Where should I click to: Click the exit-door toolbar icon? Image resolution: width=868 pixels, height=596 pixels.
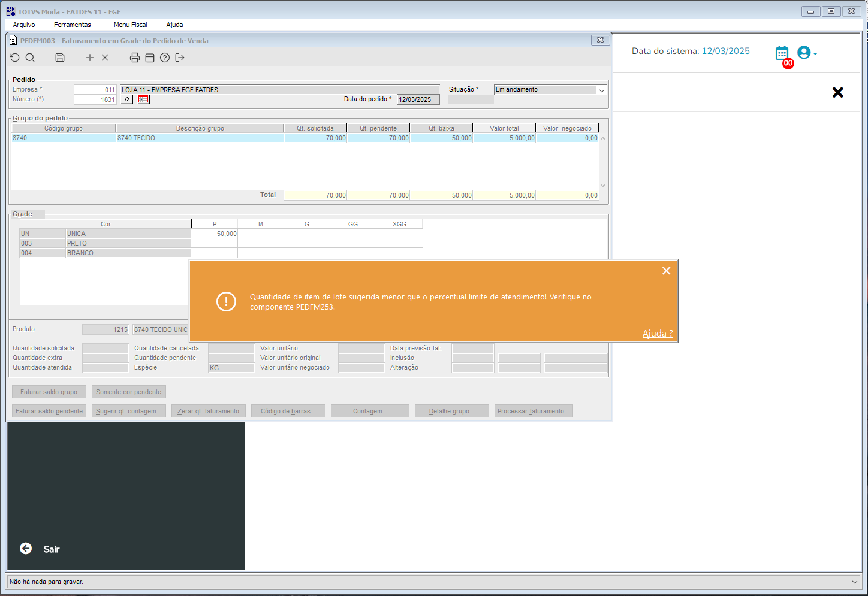pos(180,58)
